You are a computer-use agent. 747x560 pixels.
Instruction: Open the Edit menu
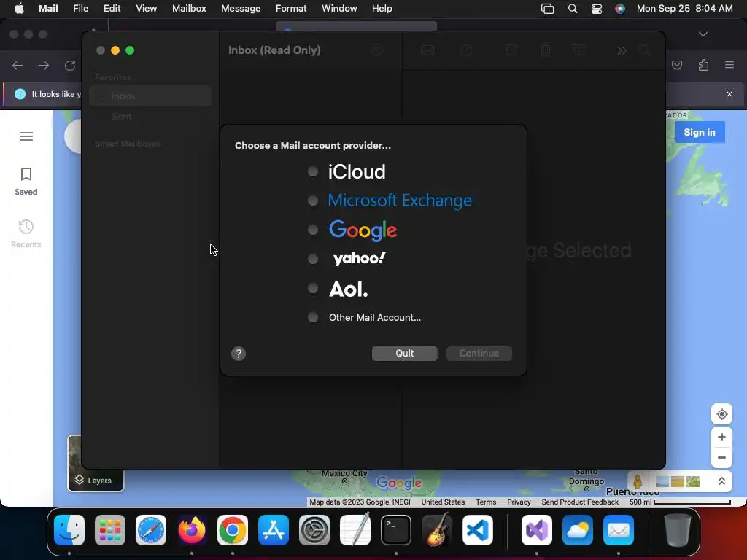[x=112, y=9]
